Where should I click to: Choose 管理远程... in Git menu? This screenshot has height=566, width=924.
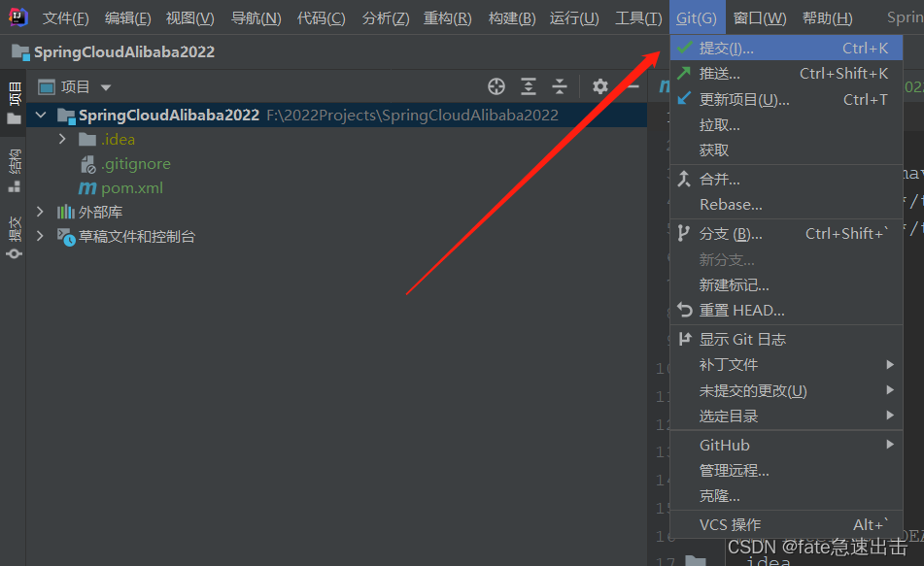click(786, 471)
